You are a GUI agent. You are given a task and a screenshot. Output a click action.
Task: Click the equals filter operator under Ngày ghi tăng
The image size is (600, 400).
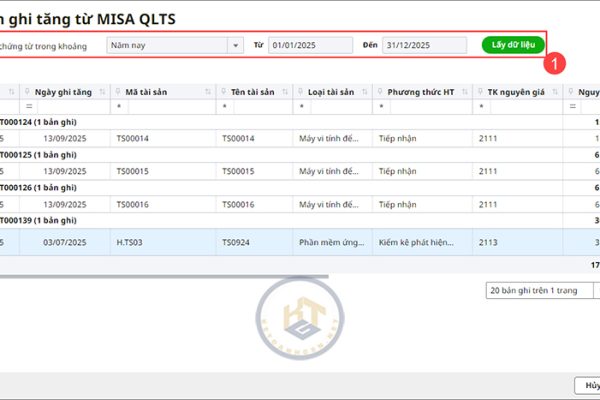[x=30, y=106]
